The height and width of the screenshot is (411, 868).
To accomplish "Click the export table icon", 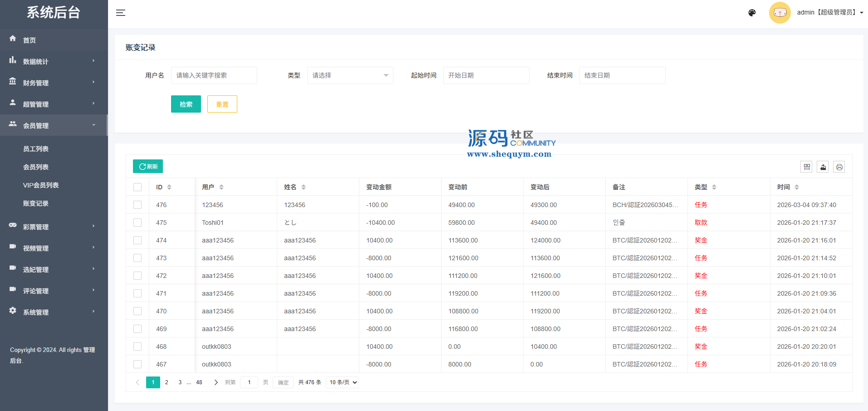I will (823, 167).
